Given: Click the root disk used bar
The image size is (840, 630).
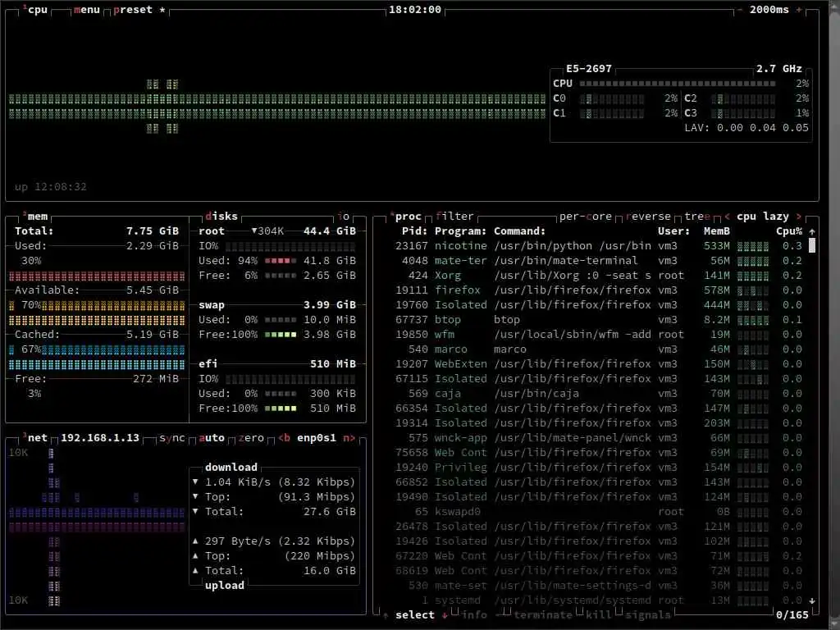Looking at the screenshot, I should tap(281, 261).
